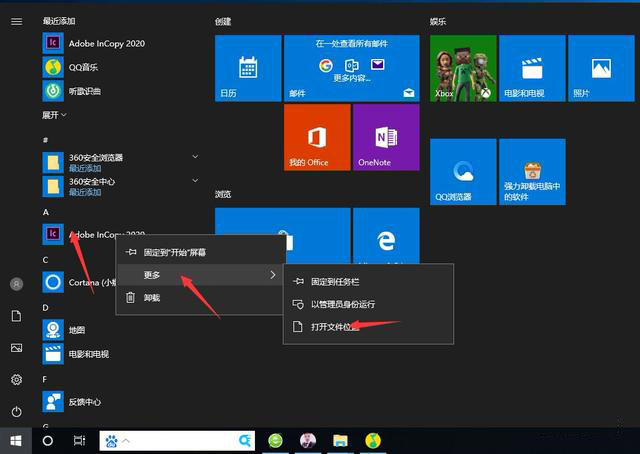This screenshot has width=640, height=454.
Task: Open the 地图 maps app
Action: [x=64, y=330]
